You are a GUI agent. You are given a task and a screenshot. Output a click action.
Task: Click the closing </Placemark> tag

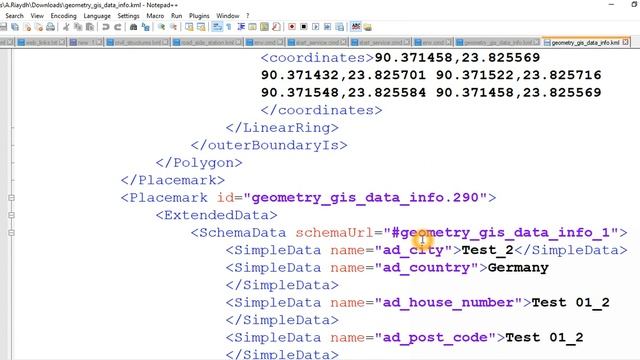(173, 180)
